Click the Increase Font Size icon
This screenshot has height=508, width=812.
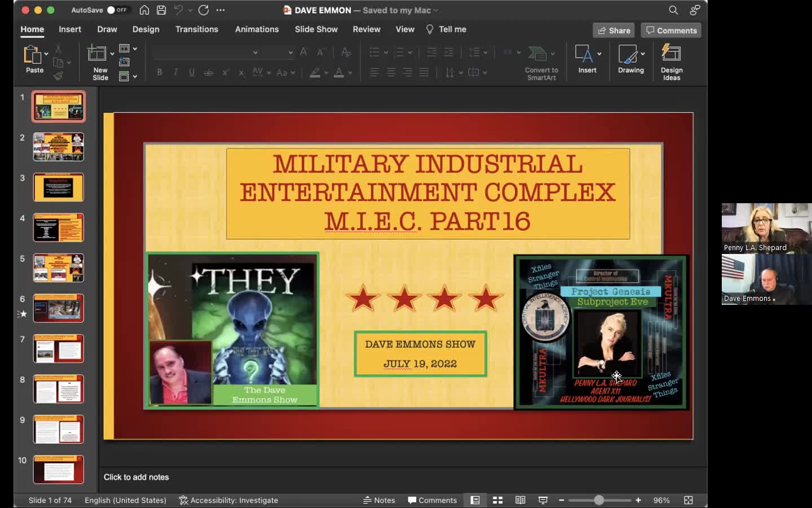click(304, 52)
